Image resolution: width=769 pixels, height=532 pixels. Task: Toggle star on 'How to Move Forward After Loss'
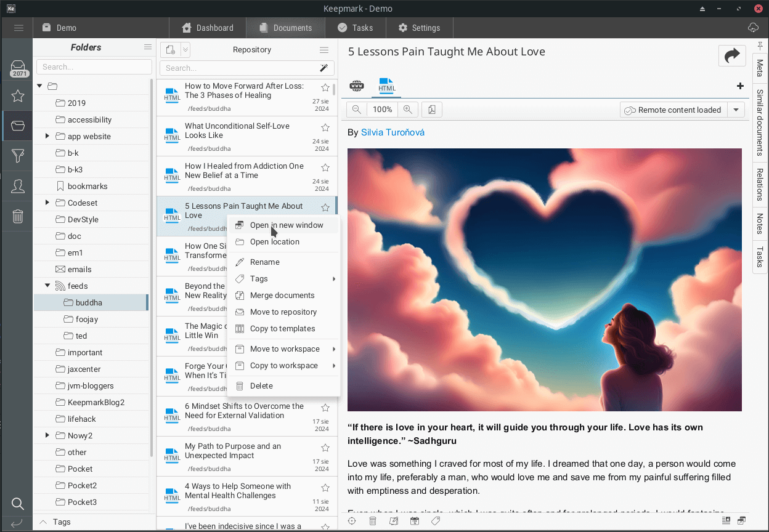(x=325, y=87)
